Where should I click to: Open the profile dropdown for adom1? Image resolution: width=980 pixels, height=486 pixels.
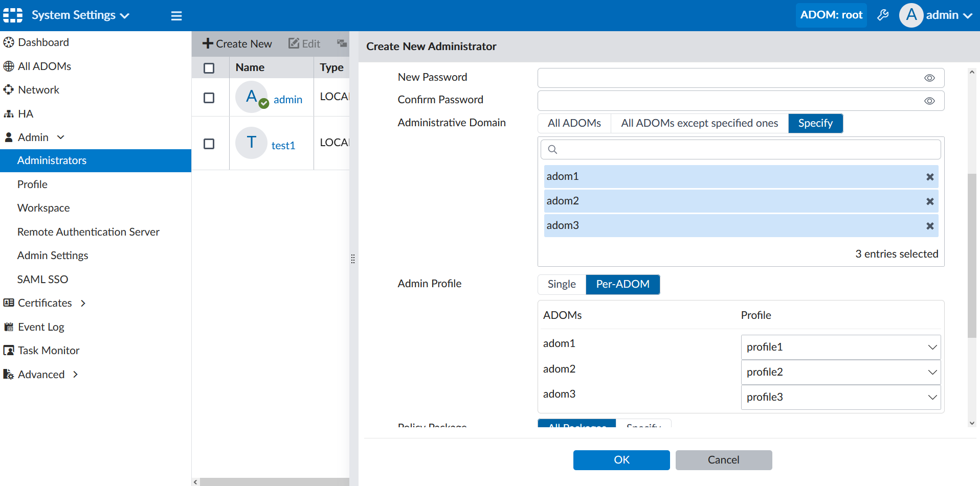[x=840, y=347]
